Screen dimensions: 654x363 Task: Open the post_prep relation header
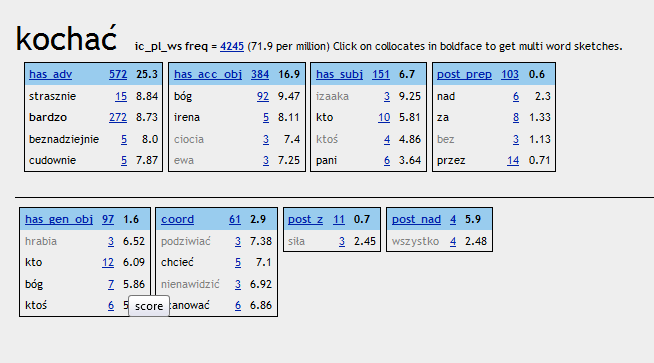[464, 74]
